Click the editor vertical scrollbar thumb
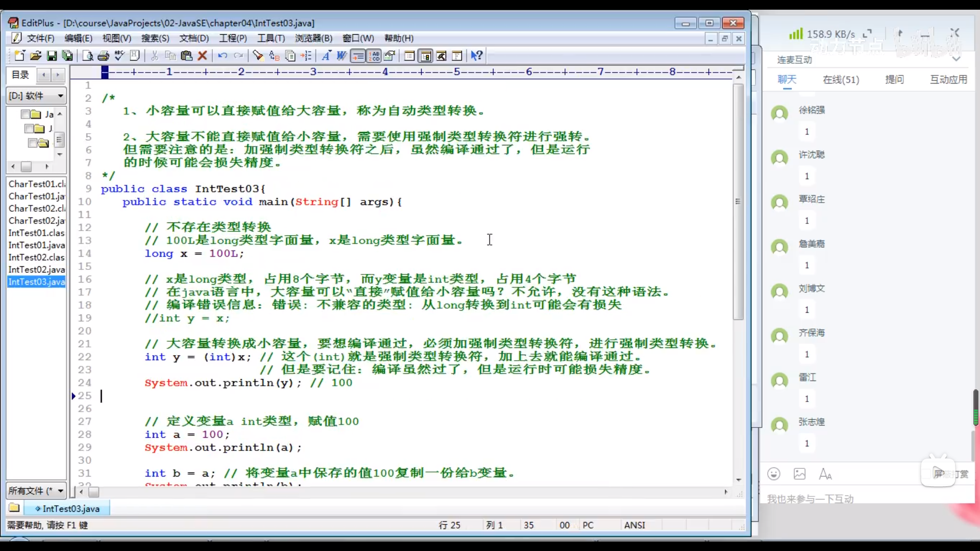This screenshot has height=551, width=980. (x=738, y=202)
